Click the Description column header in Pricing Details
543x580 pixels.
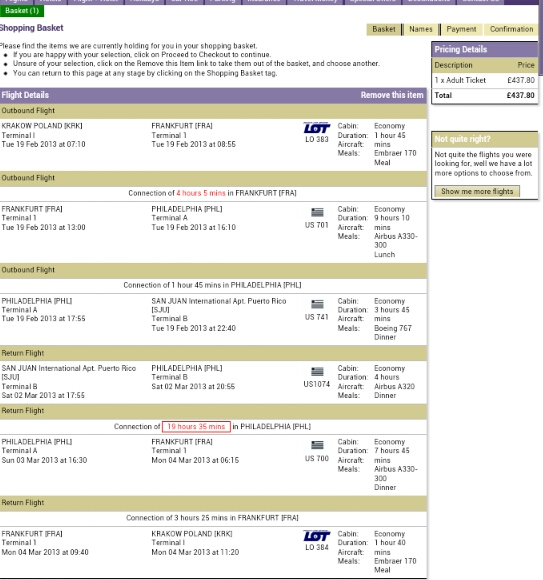[453, 65]
